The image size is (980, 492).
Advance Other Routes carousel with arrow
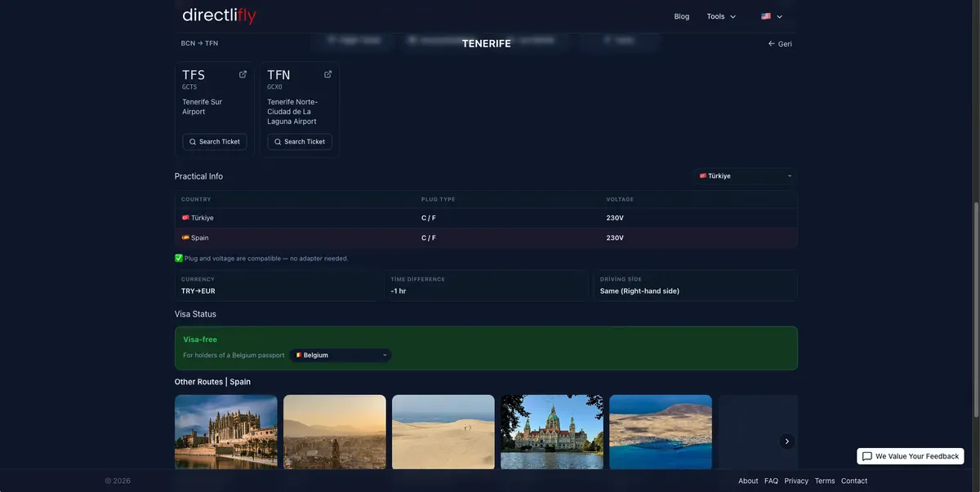[x=786, y=441]
